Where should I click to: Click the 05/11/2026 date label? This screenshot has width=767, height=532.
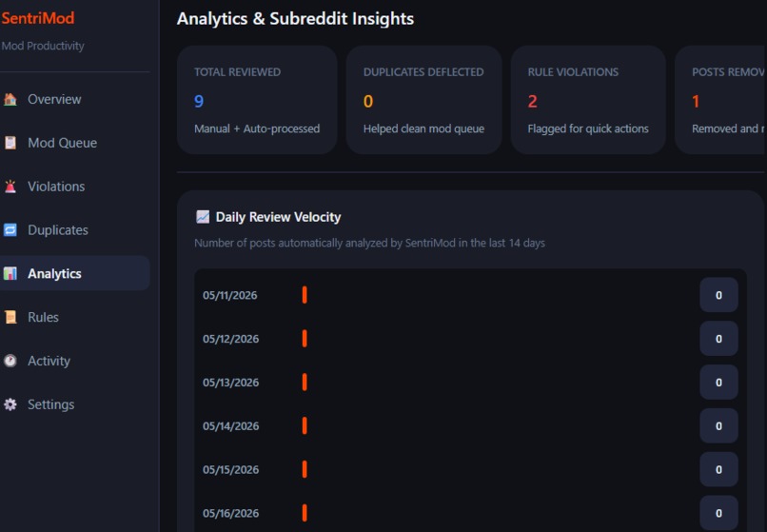pos(230,295)
